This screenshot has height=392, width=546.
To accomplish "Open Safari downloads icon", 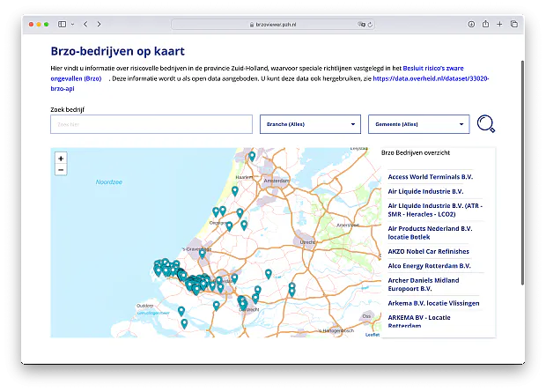I will 471,24.
